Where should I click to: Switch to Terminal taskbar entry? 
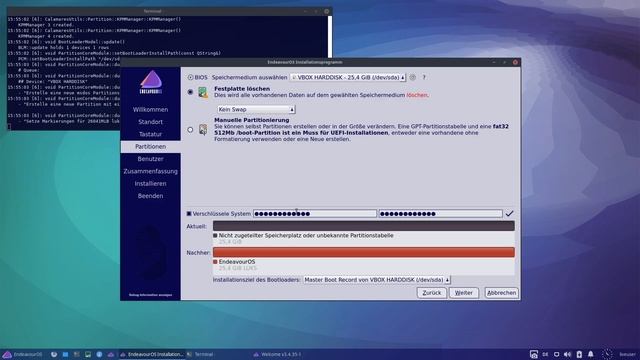(x=201, y=354)
